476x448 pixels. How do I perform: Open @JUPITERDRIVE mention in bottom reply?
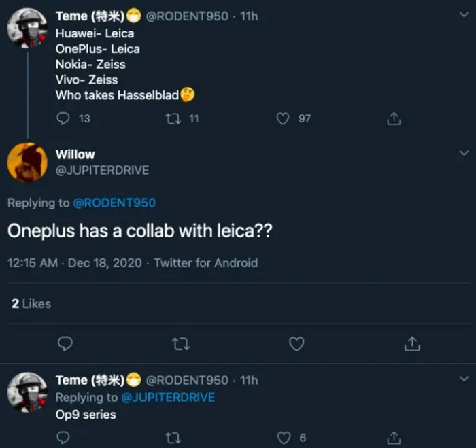(168, 397)
